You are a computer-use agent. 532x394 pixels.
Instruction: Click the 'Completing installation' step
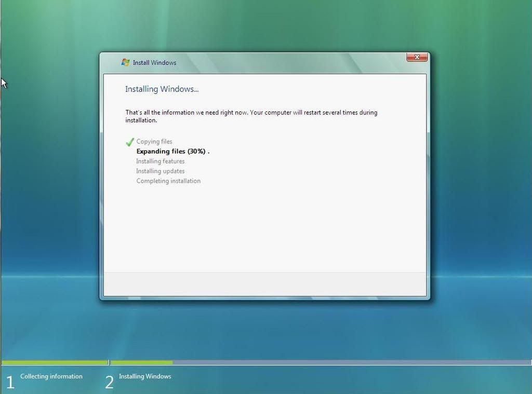168,181
